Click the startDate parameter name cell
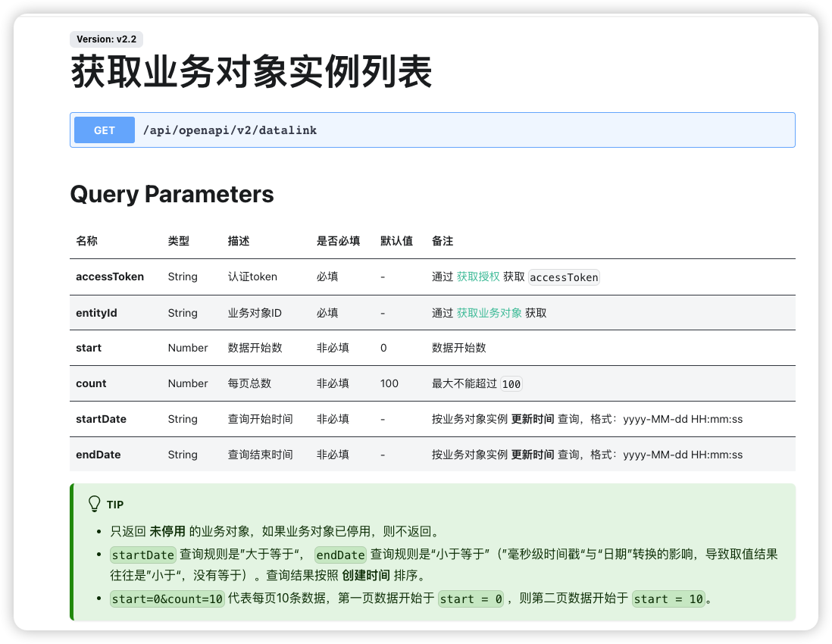This screenshot has width=832, height=644. 102,419
